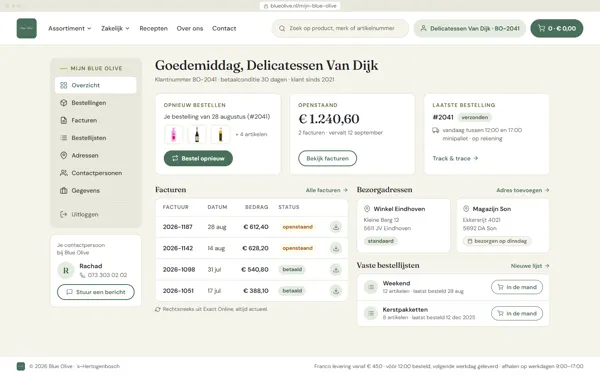
Task: Click the Bestellingen box icon
Action: click(64, 103)
